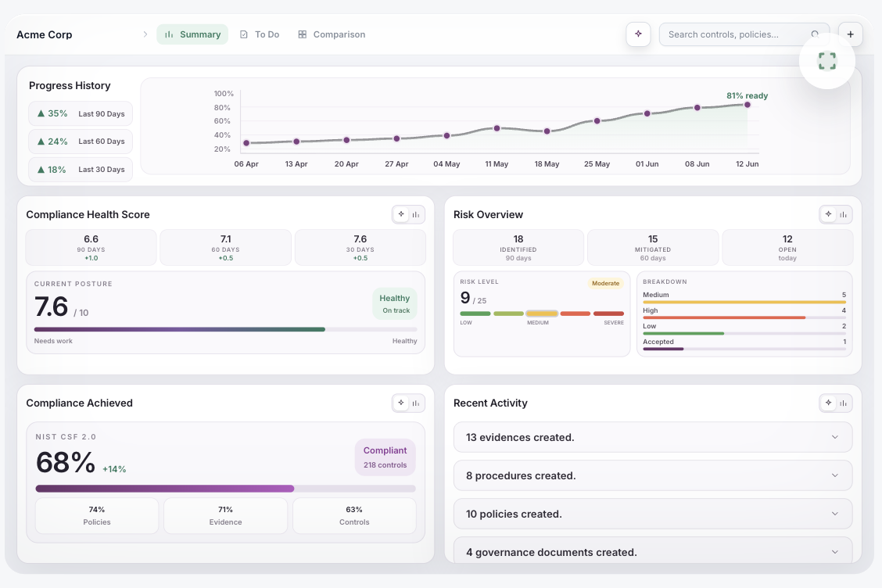Click the NIST CSF 68% progress bar
This screenshot has height=588, width=882.
coord(225,489)
